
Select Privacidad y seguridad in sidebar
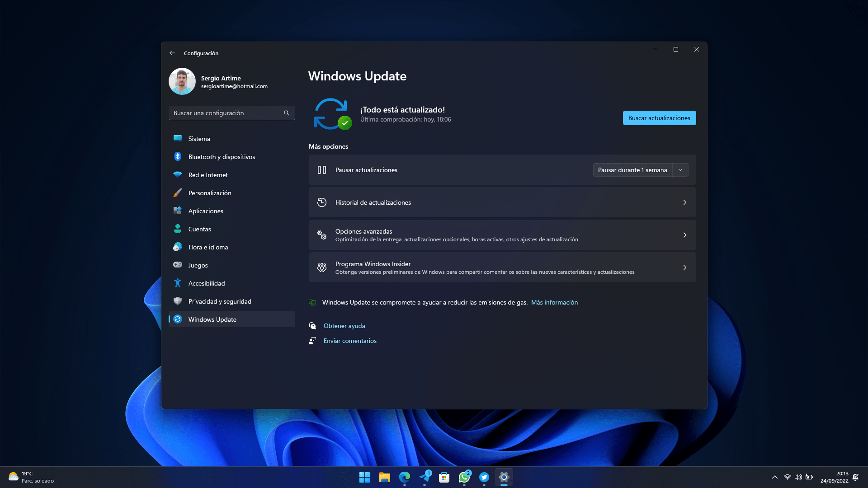220,301
